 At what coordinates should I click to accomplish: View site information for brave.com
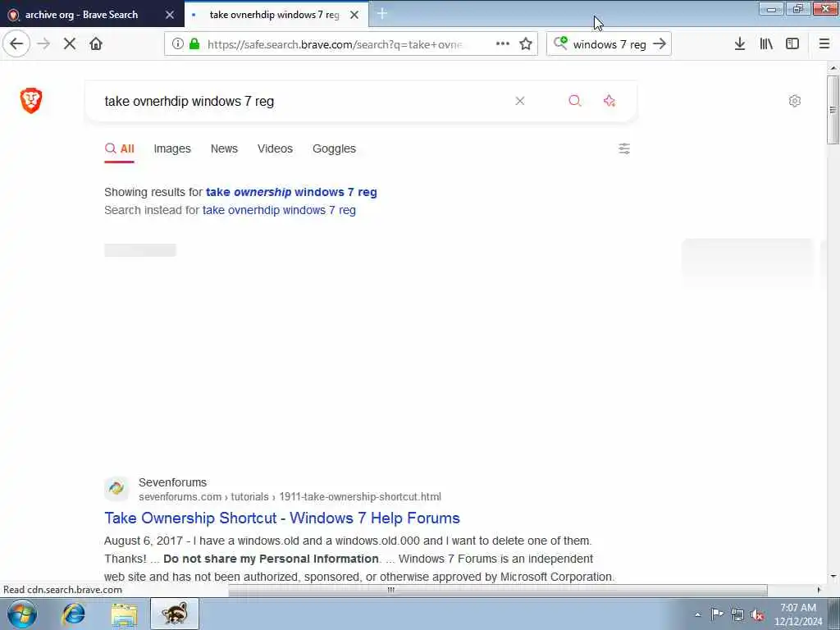click(178, 44)
